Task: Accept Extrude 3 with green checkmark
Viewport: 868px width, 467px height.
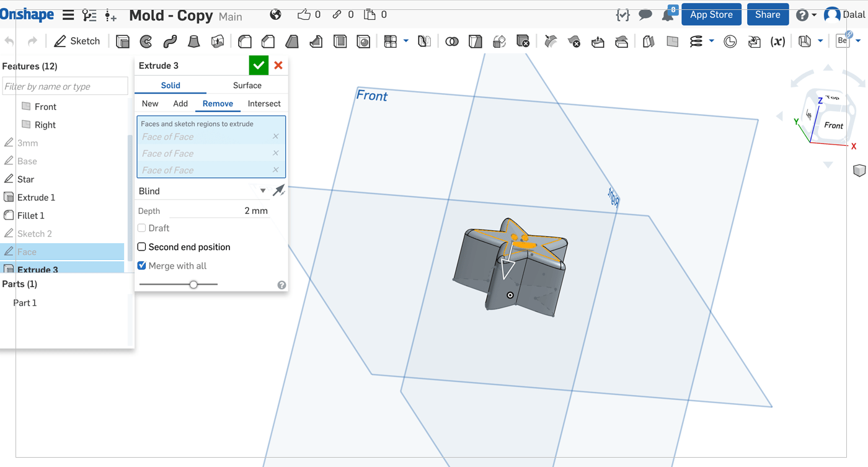Action: (x=259, y=65)
